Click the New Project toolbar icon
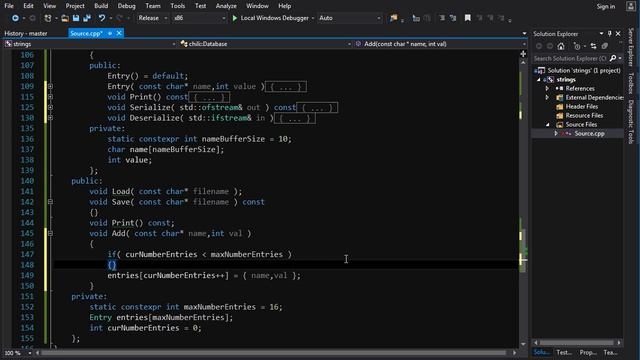 click(48, 18)
